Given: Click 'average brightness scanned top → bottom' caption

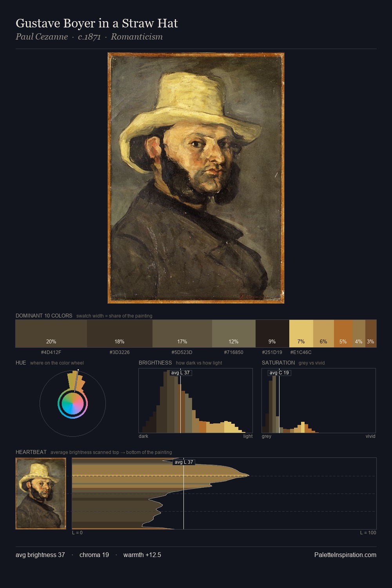Looking at the screenshot, I should [111, 452].
